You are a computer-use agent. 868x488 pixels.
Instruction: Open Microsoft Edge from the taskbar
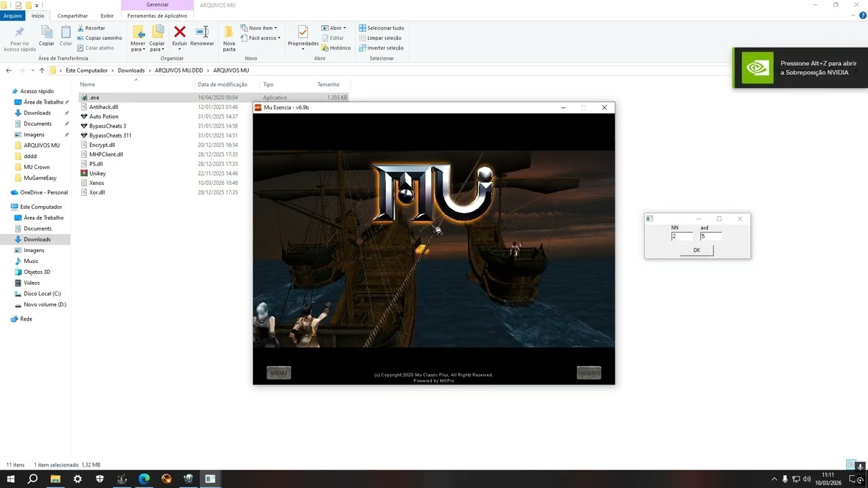pyautogui.click(x=144, y=479)
